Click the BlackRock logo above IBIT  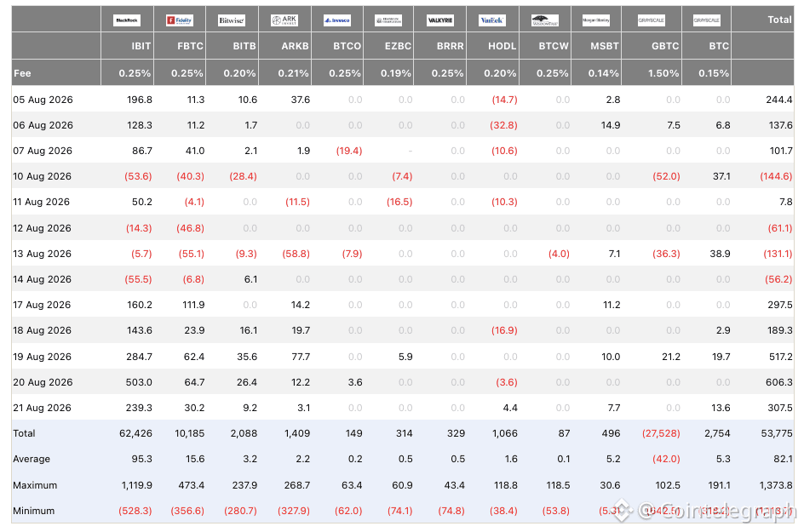(127, 20)
